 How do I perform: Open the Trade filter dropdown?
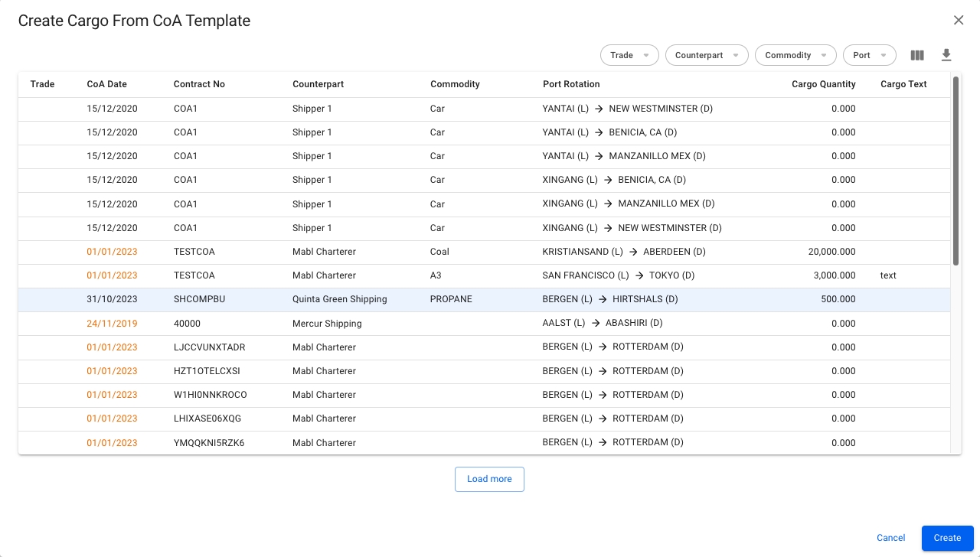pos(629,55)
